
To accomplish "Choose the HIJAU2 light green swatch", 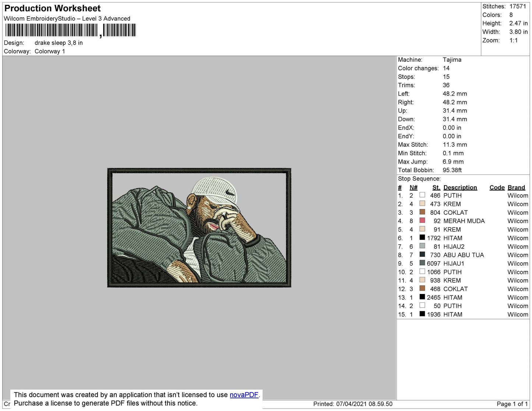I will point(422,246).
